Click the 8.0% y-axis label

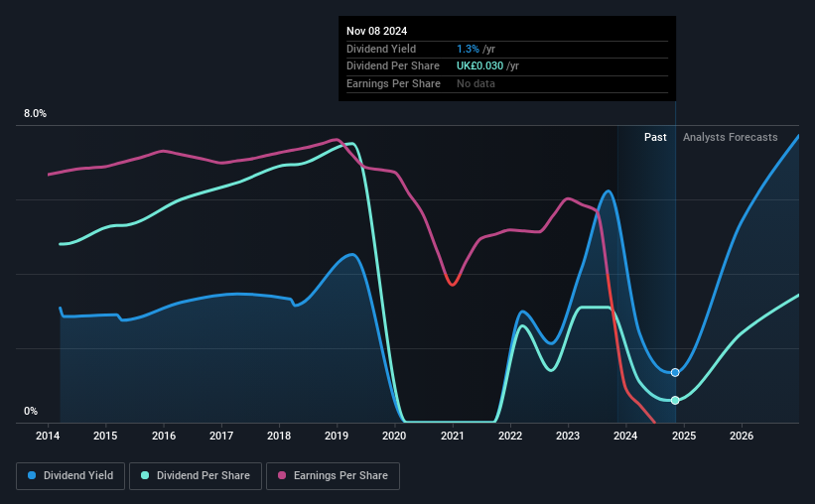click(x=35, y=113)
